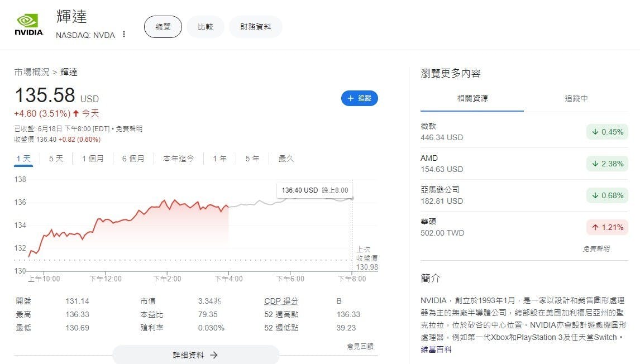Click the arrow icon in 詳細資料 button

214,356
